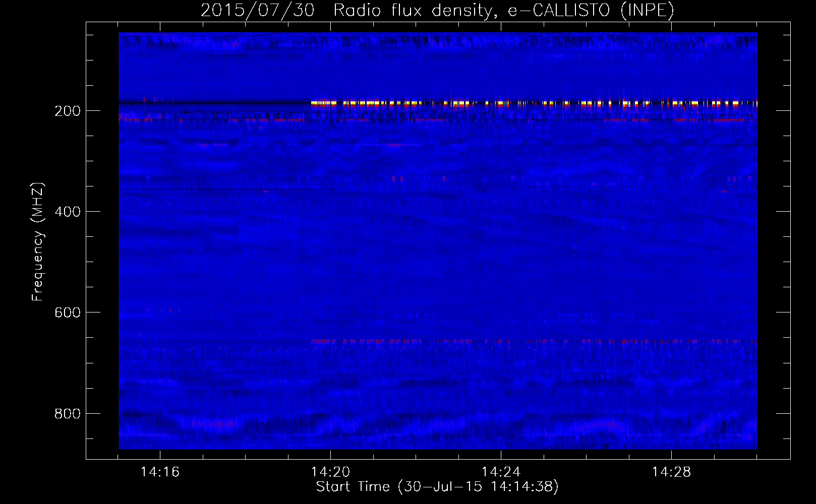Click the 600 frequency tick label
The image size is (816, 504).
pos(68,312)
